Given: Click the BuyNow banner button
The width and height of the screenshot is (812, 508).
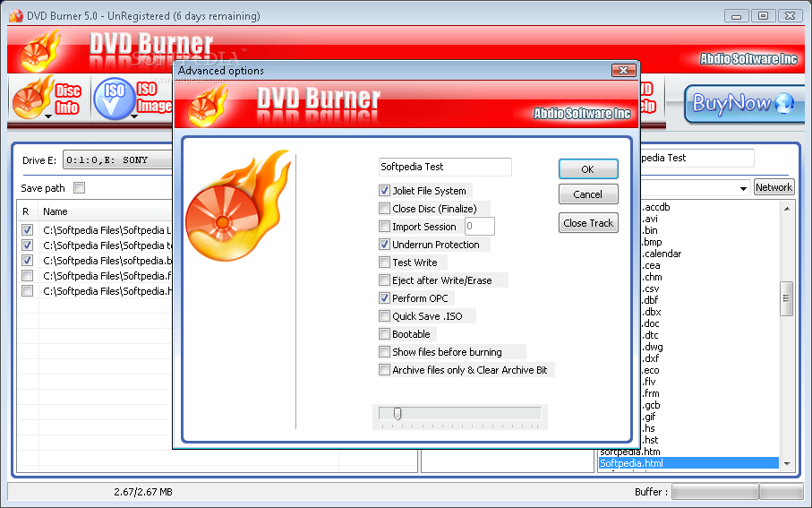Looking at the screenshot, I should point(744,104).
